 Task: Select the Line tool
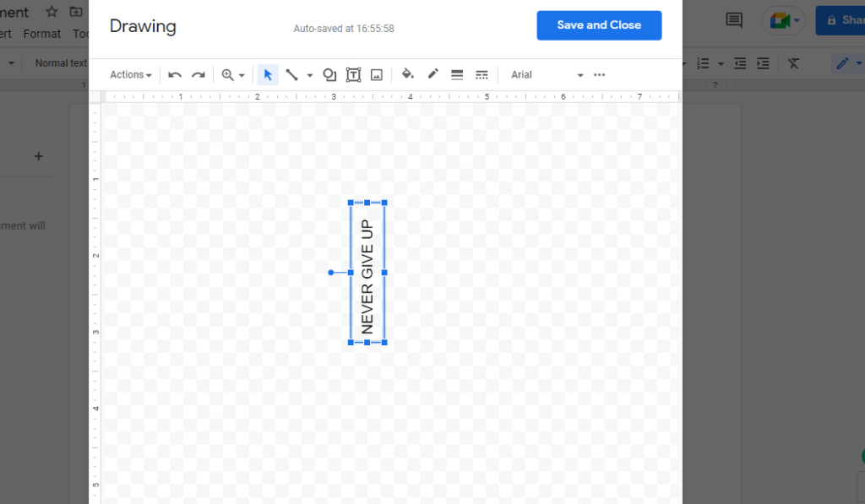tap(291, 74)
